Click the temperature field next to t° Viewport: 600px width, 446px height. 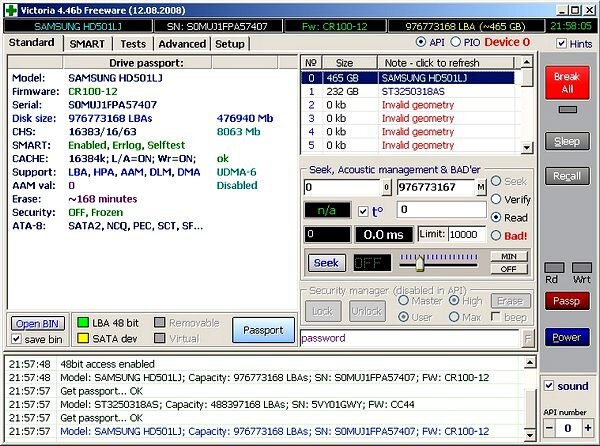(x=442, y=210)
